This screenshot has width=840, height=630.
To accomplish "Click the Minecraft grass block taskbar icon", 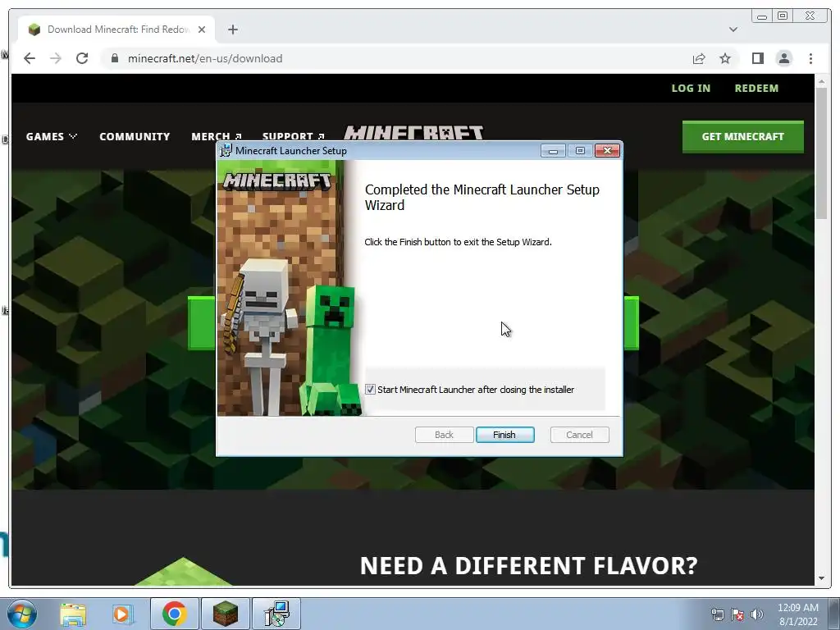I will (226, 614).
